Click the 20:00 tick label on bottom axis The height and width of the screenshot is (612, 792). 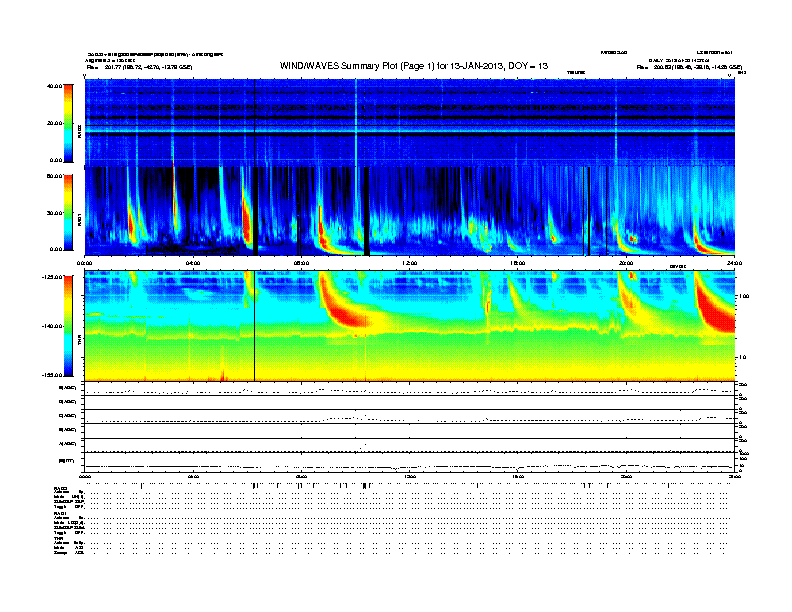coord(626,476)
